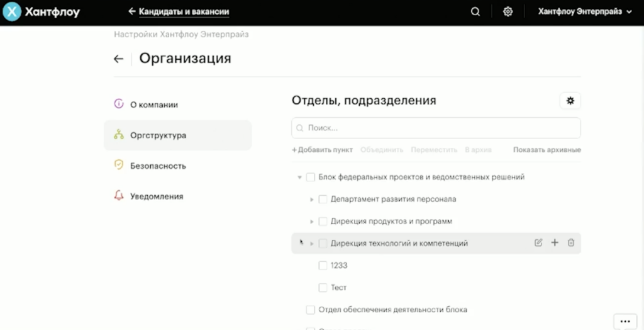Tick checkbox for item 1233
This screenshot has width=644, height=330.
click(x=323, y=266)
